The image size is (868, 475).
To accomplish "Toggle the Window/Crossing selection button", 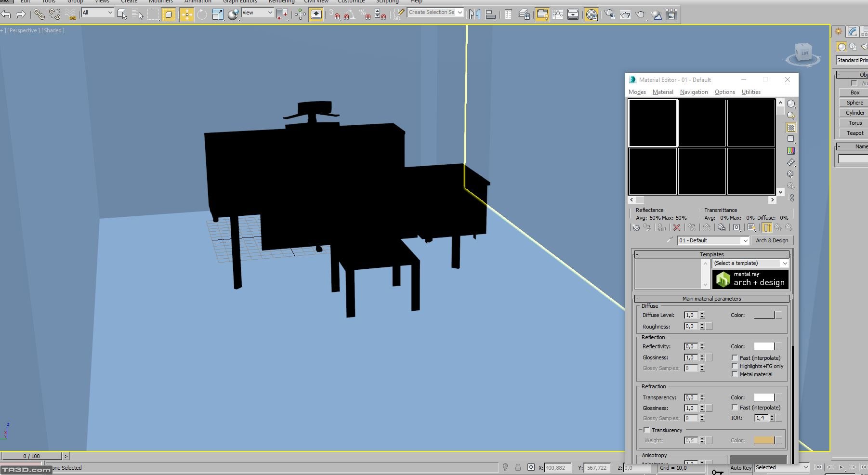I will [169, 15].
